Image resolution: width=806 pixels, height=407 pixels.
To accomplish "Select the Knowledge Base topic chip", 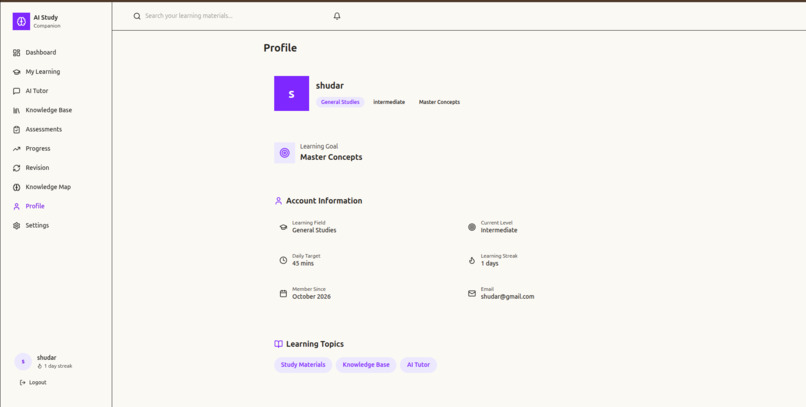I will 366,365.
